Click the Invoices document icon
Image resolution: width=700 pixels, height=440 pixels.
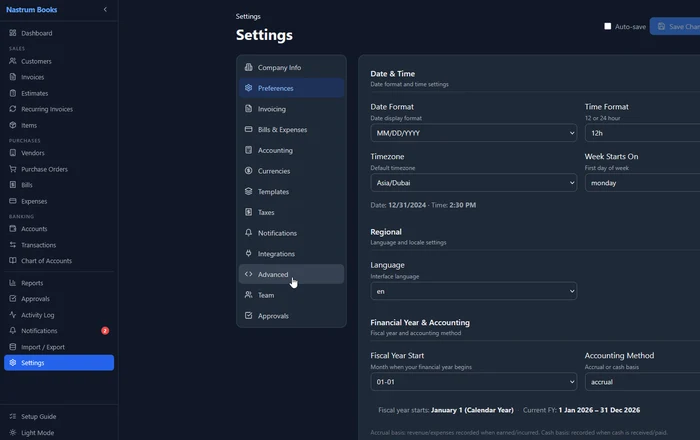12,77
